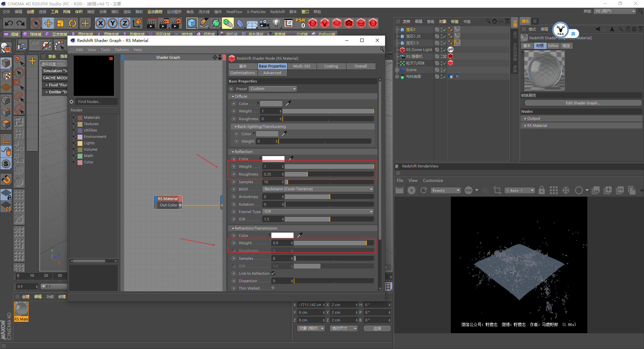
Task: Start IPR render in Redshift RenderView
Action: click(x=412, y=191)
